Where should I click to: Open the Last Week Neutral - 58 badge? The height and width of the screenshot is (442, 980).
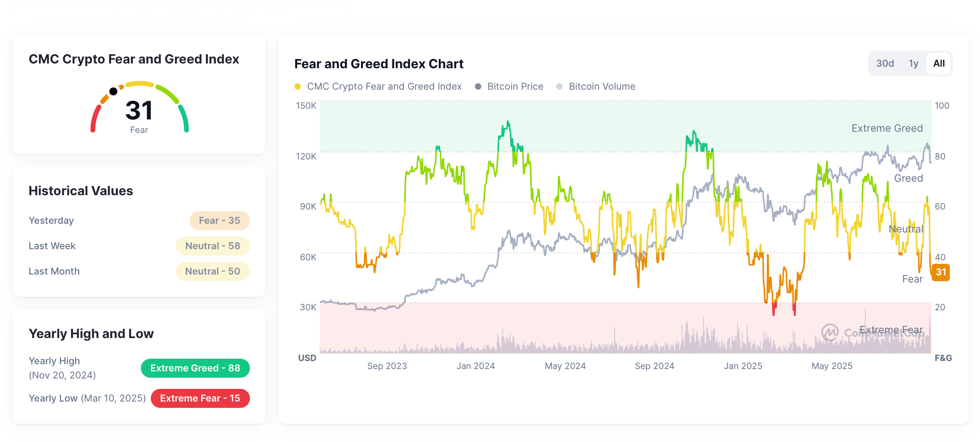[213, 246]
